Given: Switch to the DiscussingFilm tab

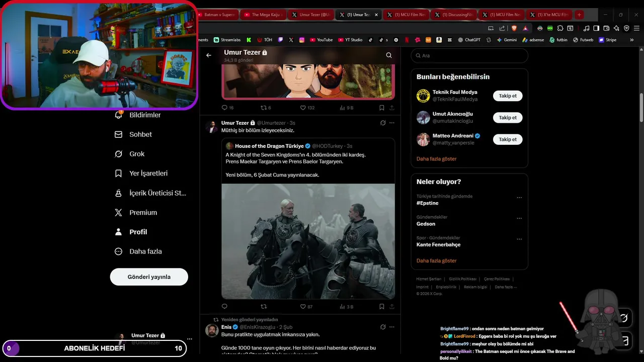Looking at the screenshot, I should coord(454,15).
